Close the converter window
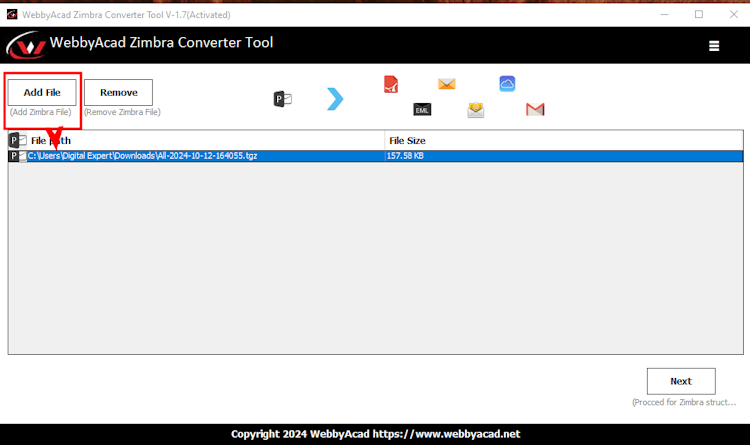The height and width of the screenshot is (445, 750). [734, 14]
